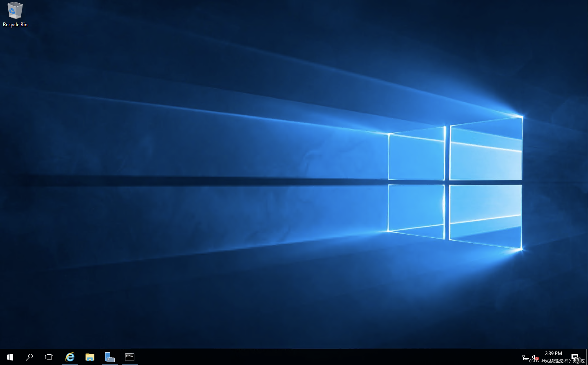Switch to the Command Prompt taskbar window
Viewport: 588px width, 365px height.
[x=130, y=357]
